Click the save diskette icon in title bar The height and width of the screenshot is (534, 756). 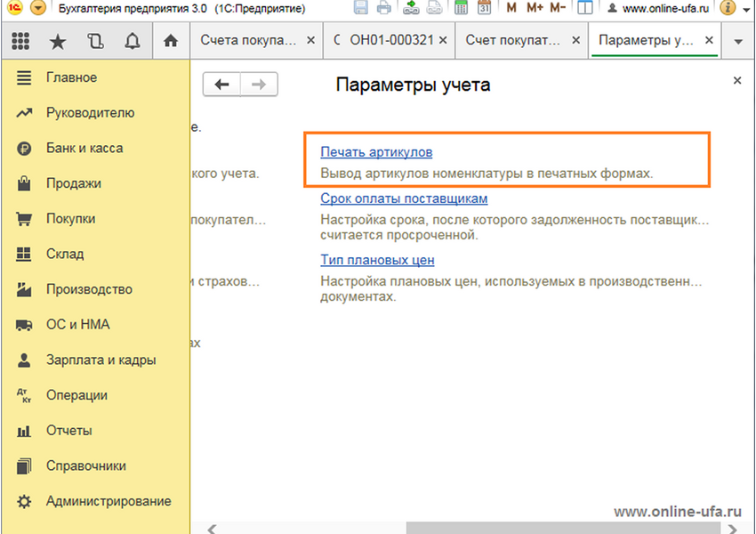[360, 8]
